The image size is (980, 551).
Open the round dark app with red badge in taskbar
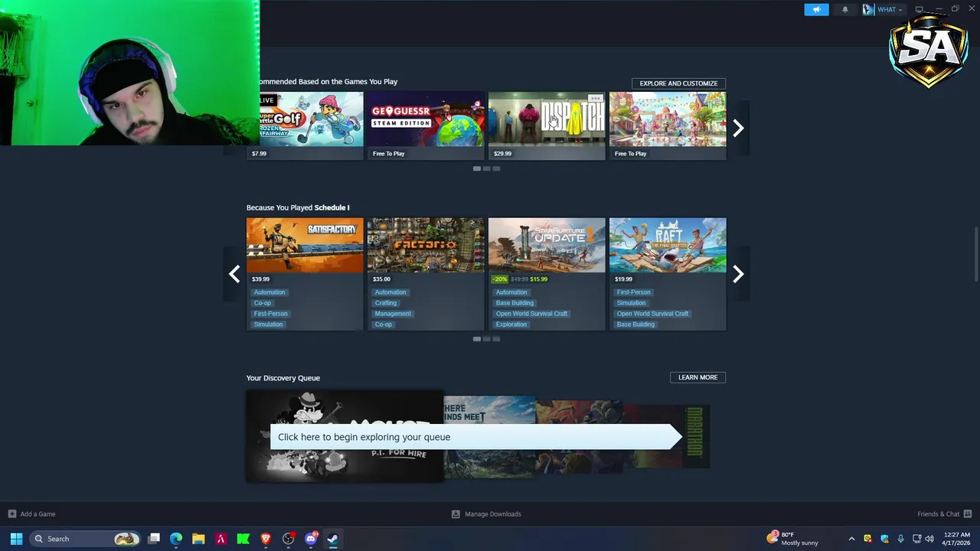point(289,539)
